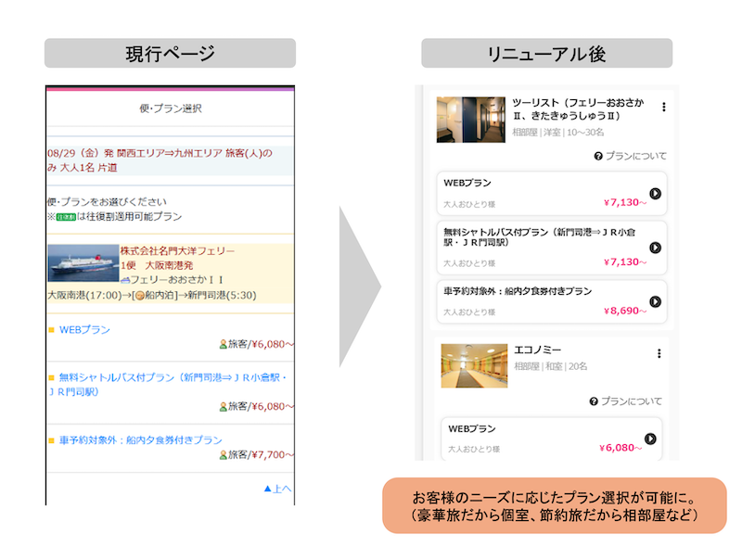Viewport: 742px width, 560px height.
Task: Click the ▲上へ link to go to the top
Action: [277, 489]
